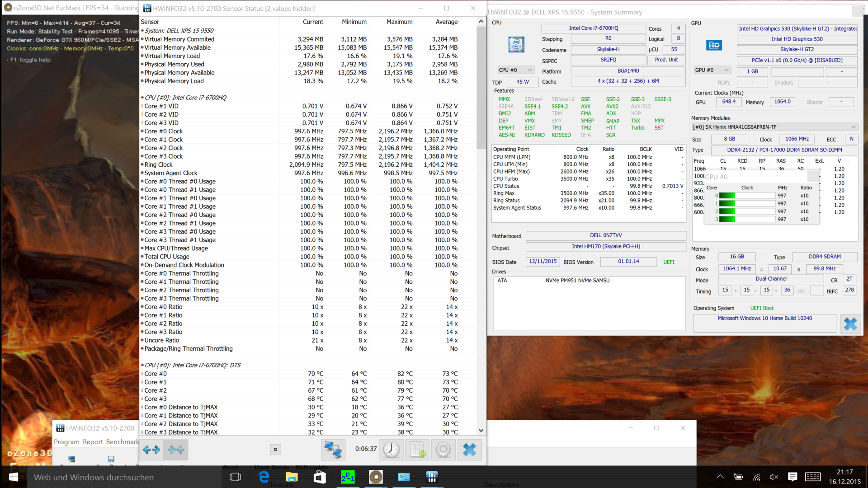Click the small red square icon in sensor toolbar
Screen dimensions: 868x488
coord(275,450)
